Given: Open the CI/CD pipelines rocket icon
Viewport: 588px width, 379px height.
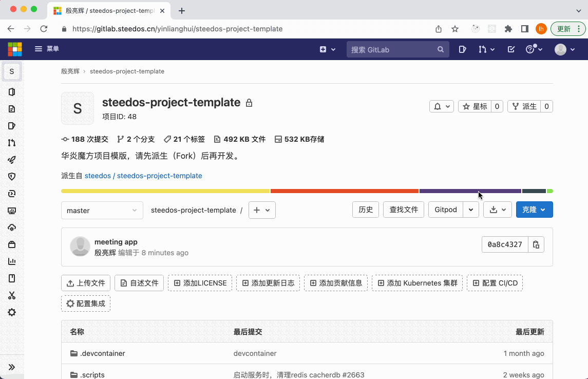Looking at the screenshot, I should (12, 160).
